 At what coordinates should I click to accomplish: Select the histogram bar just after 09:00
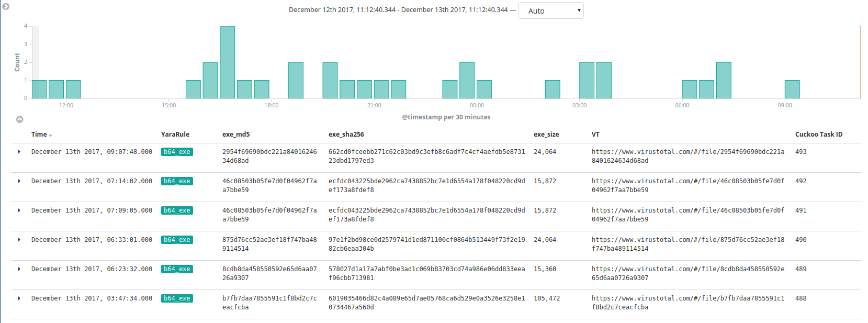coord(792,90)
